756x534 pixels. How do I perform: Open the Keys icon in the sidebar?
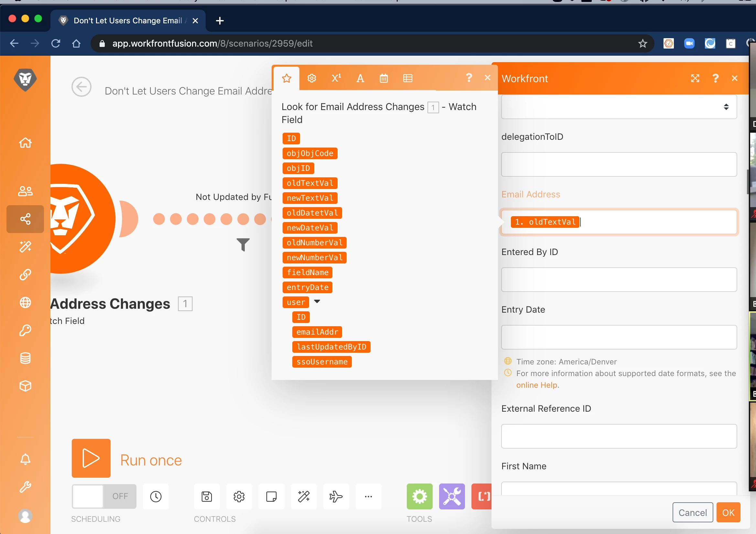click(25, 330)
